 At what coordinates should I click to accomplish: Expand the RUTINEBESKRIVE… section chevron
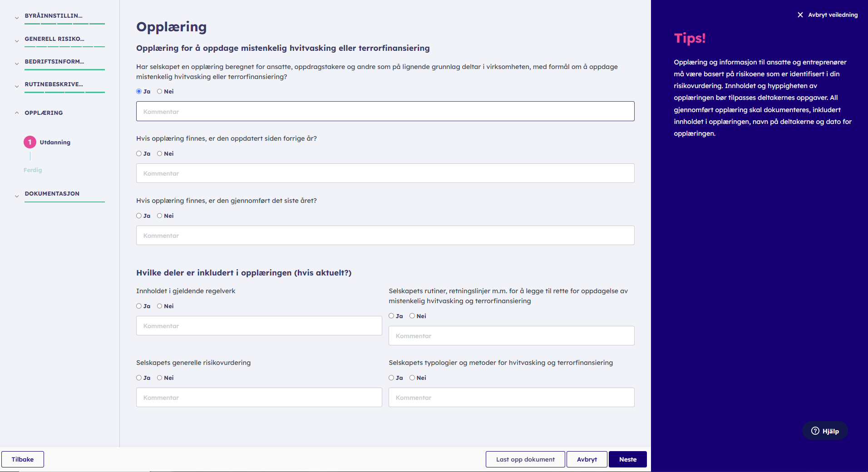click(17, 86)
